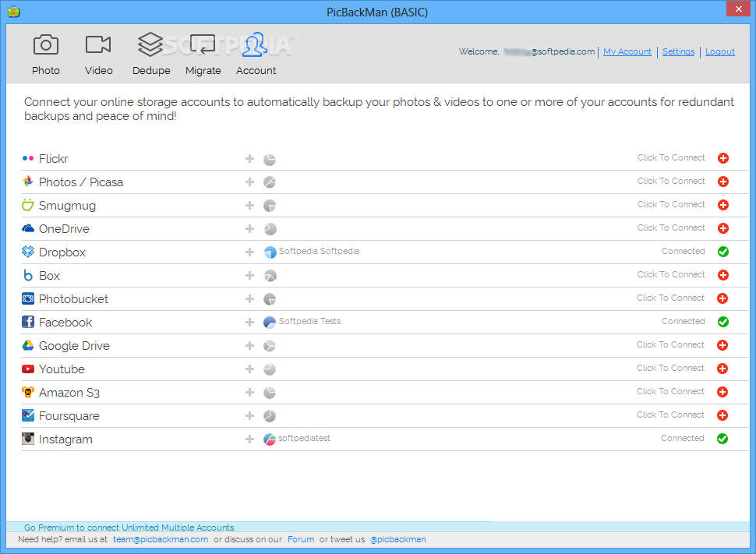
Task: Click Dropbox 'Connected' status text
Action: [x=684, y=251]
